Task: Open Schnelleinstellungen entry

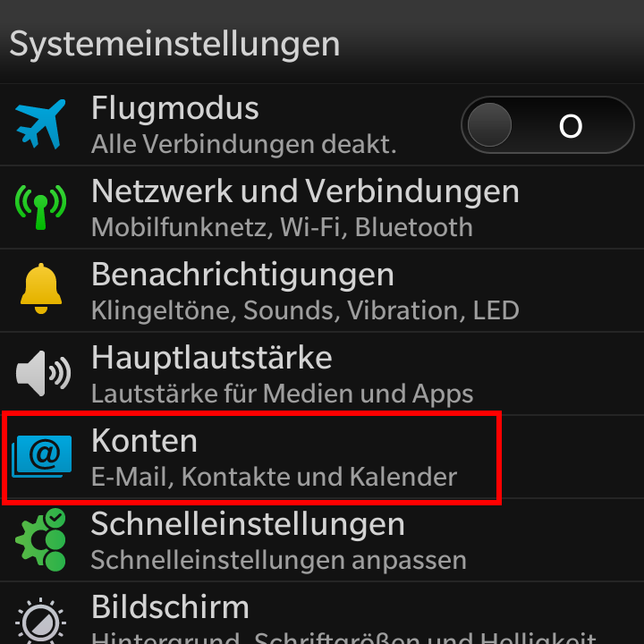Action: 322,540
